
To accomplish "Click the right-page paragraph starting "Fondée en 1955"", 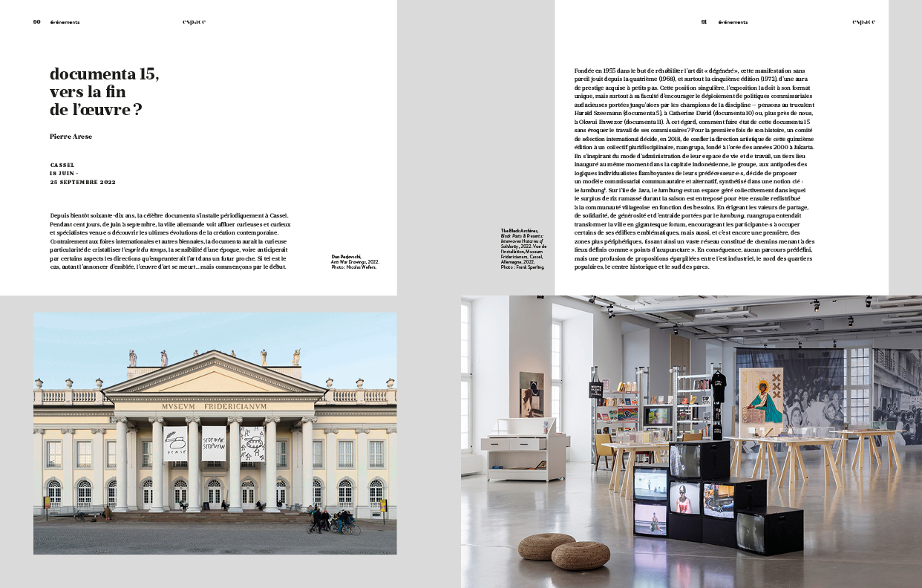I will tap(694, 168).
